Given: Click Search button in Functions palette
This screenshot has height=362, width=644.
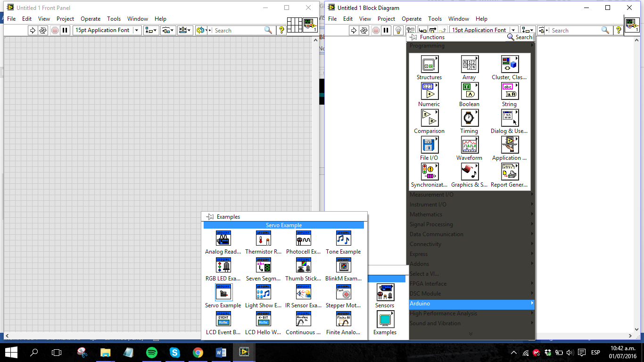Looking at the screenshot, I should point(520,37).
